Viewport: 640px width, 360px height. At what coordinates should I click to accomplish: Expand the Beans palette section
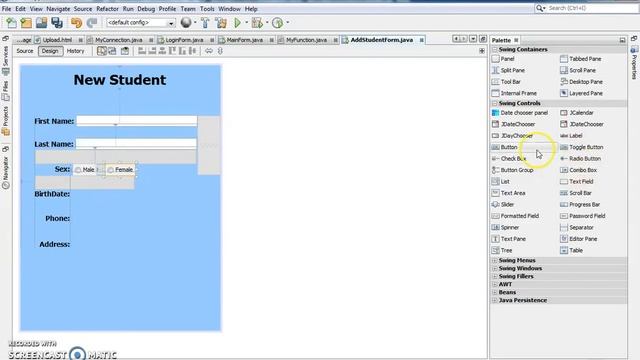[494, 292]
